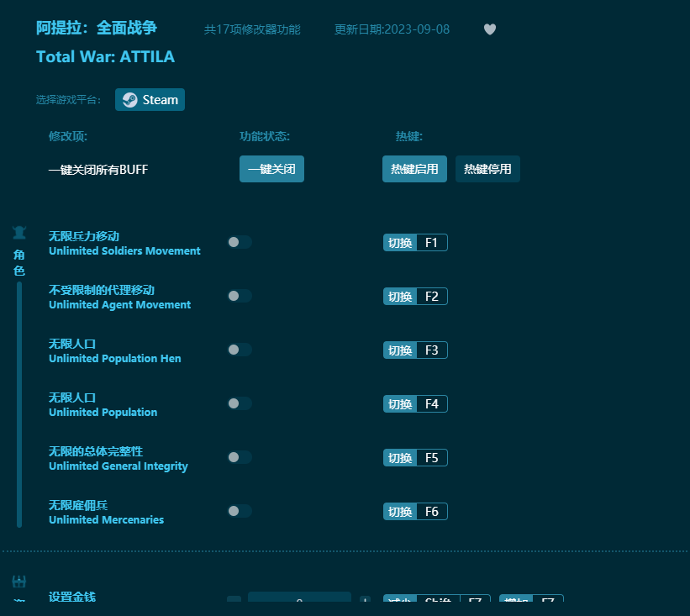Select the 角色 section tab in the sidebar
This screenshot has height=616, width=690.
pyautogui.click(x=18, y=261)
